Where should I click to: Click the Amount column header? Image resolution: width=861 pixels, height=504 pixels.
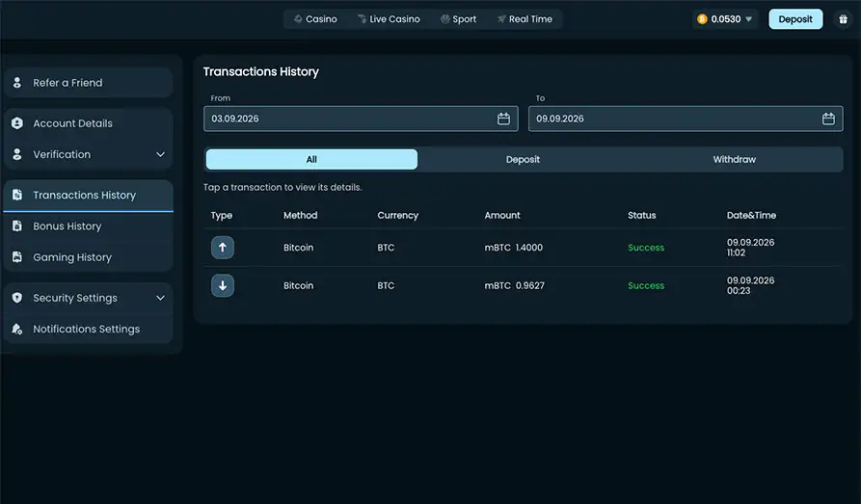502,215
